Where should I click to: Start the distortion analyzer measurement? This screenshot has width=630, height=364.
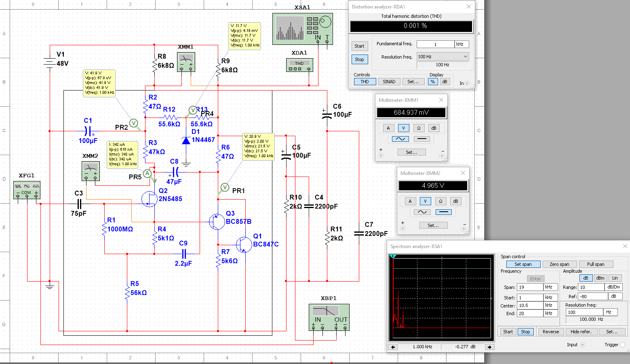tap(359, 46)
